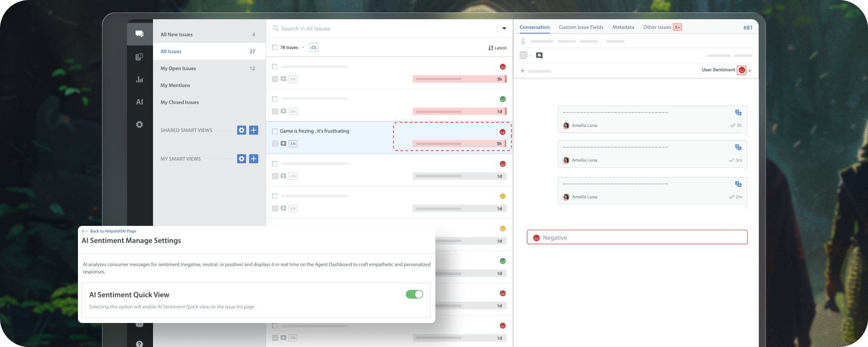Click the help question mark icon
The image size is (868, 347).
coord(140,343)
